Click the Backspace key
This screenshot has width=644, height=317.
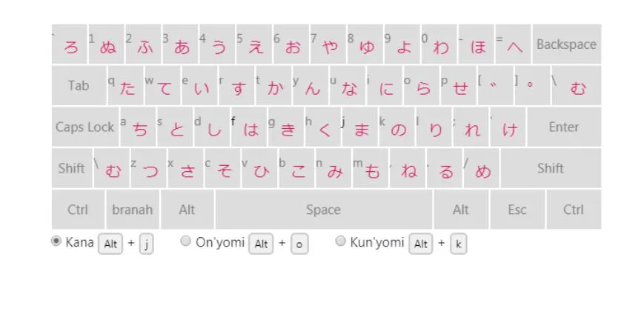566,44
